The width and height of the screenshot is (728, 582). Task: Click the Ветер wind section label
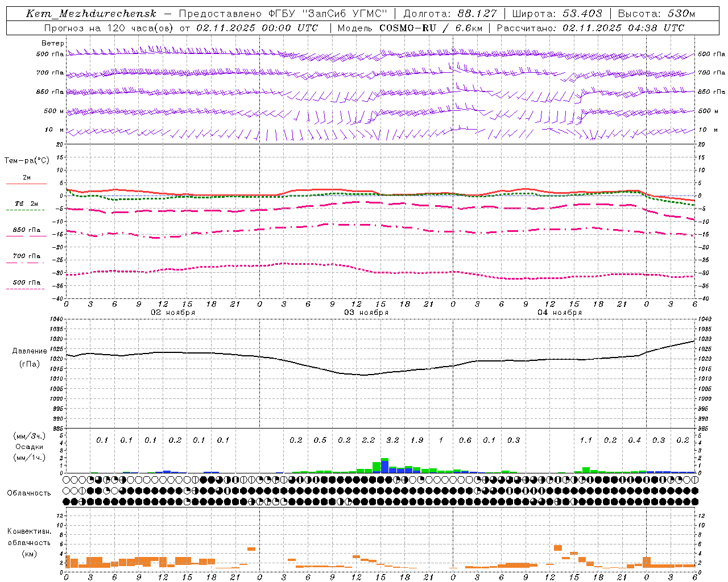[x=53, y=43]
